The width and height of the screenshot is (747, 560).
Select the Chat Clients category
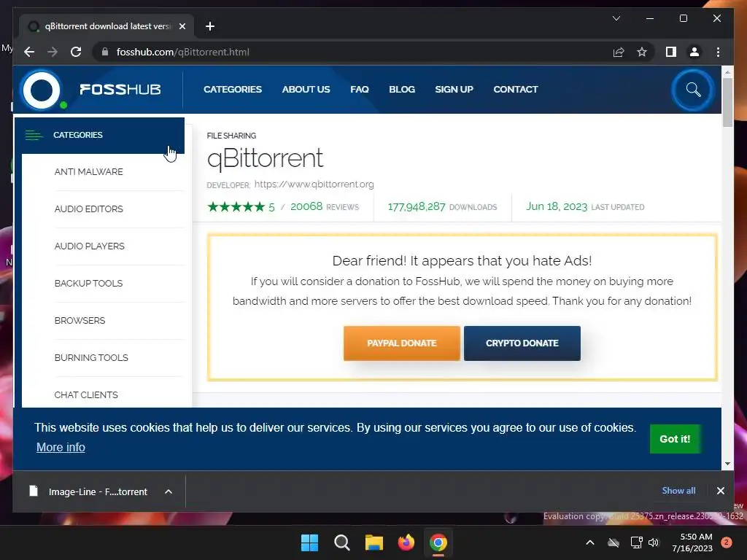pyautogui.click(x=86, y=394)
